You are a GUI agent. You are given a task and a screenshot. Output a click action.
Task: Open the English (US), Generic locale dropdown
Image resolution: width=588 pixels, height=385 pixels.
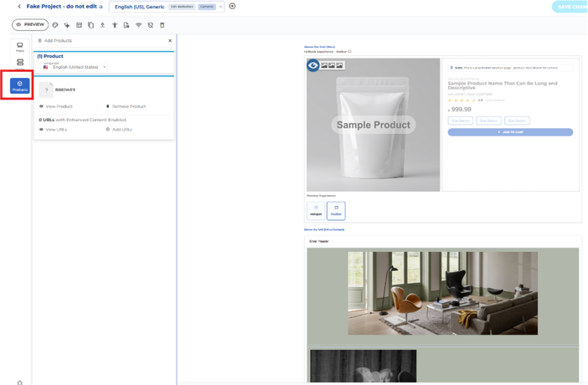click(x=167, y=7)
